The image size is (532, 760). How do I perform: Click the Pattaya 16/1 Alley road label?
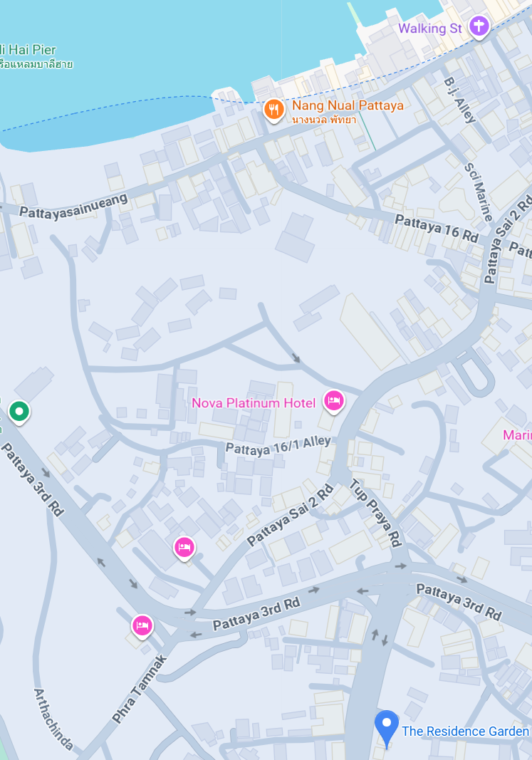click(x=278, y=446)
